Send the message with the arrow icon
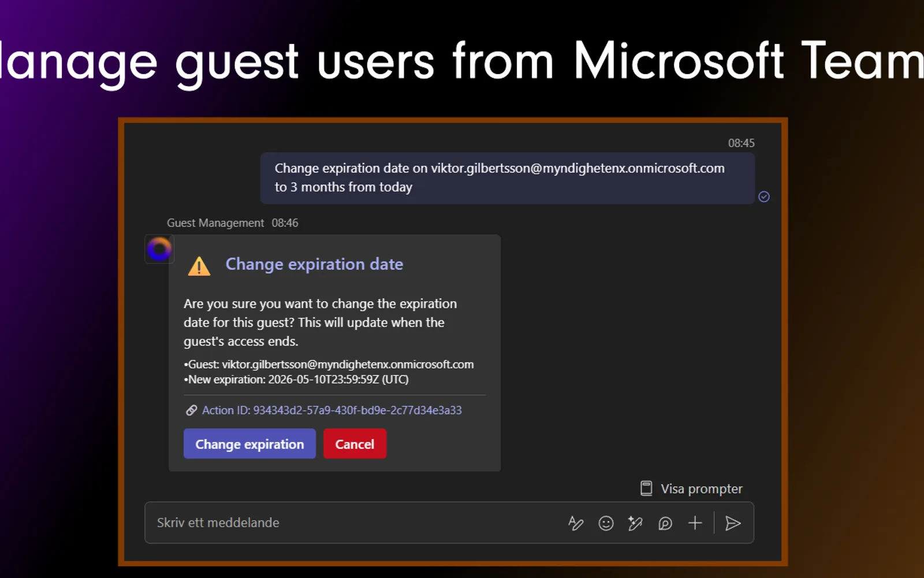This screenshot has width=924, height=578. [x=733, y=523]
